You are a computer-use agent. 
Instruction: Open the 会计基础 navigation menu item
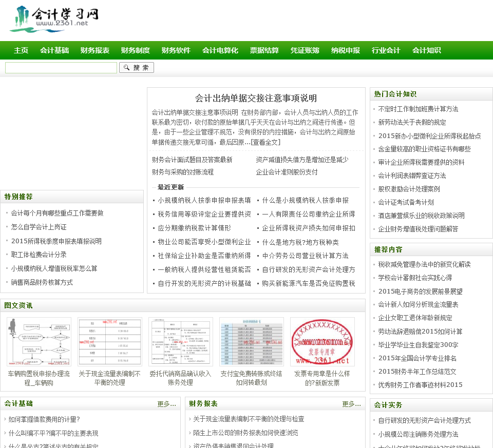pyautogui.click(x=54, y=50)
